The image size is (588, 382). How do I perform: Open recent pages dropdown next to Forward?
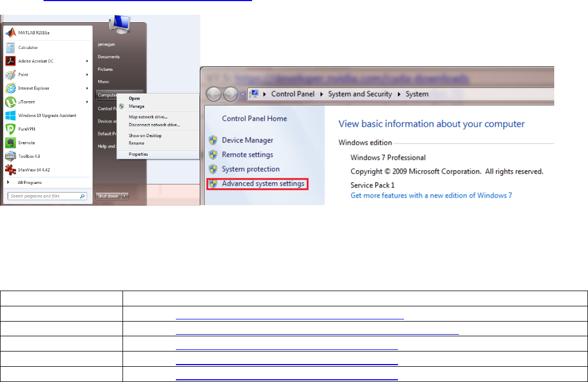pyautogui.click(x=243, y=95)
